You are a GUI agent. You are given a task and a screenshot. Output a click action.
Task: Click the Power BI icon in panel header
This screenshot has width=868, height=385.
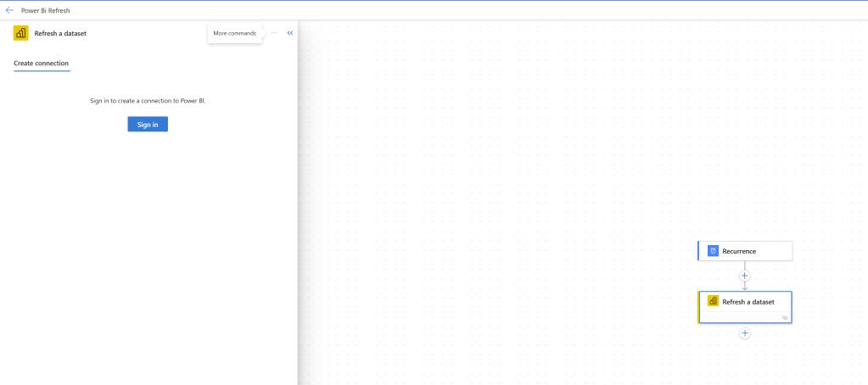click(x=21, y=33)
